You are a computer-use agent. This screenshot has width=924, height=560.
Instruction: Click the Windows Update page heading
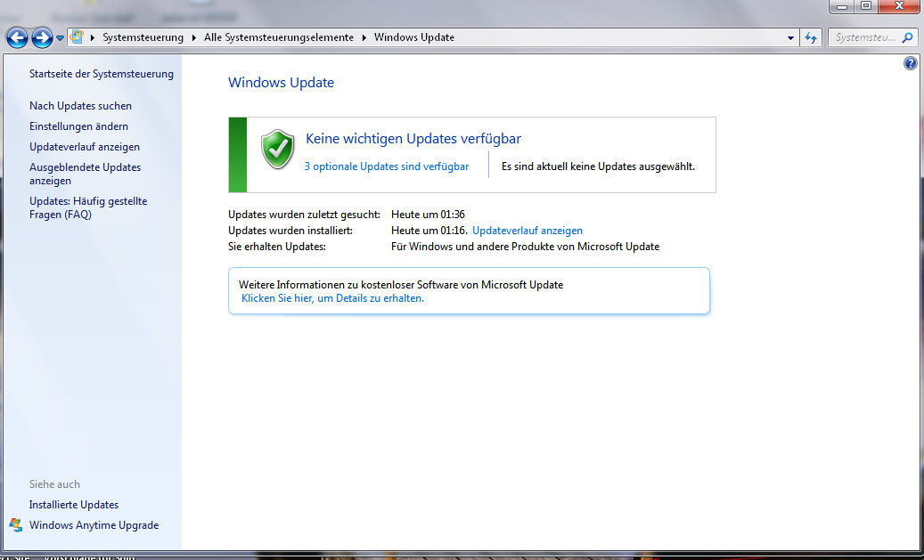[281, 83]
